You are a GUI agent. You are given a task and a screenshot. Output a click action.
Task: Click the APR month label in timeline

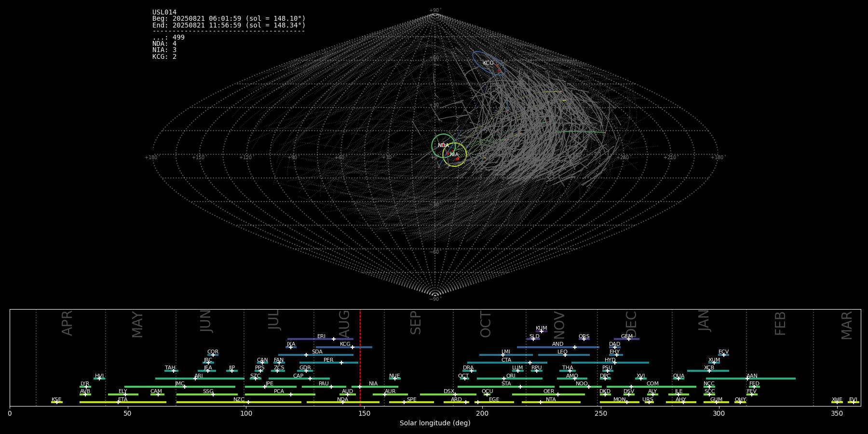(x=67, y=323)
